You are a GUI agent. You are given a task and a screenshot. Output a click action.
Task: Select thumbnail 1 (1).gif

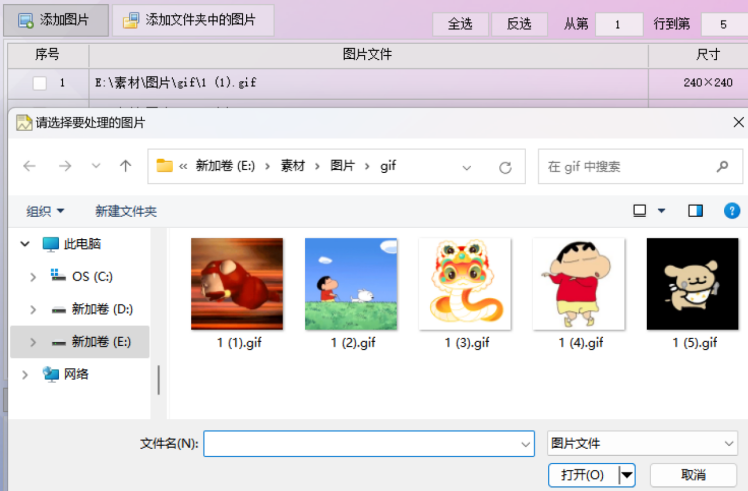coord(237,284)
